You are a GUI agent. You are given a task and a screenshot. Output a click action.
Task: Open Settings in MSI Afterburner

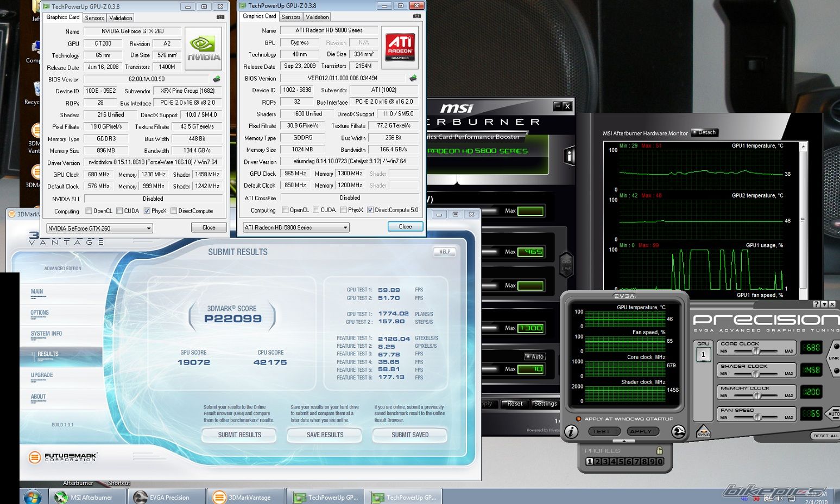545,404
